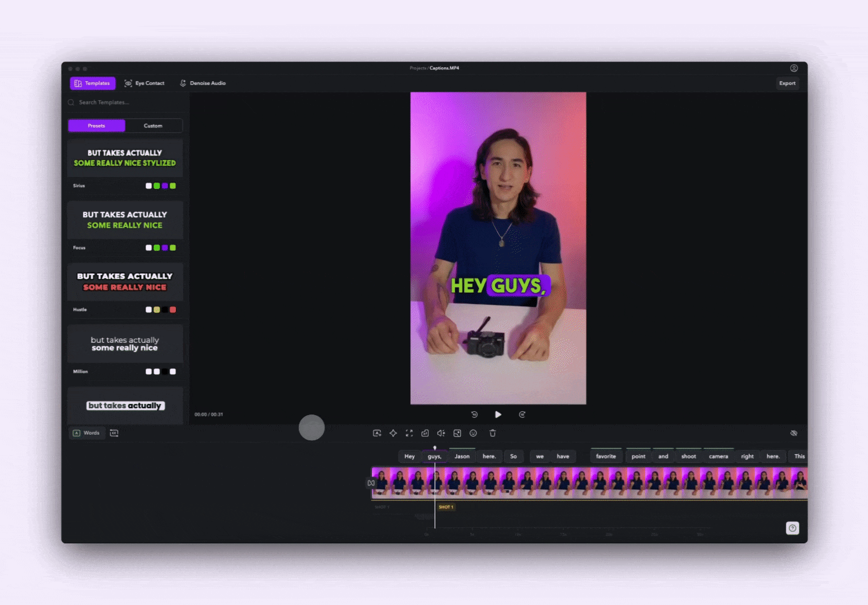Click the Projects breadcrumb link
868x605 pixels.
418,68
